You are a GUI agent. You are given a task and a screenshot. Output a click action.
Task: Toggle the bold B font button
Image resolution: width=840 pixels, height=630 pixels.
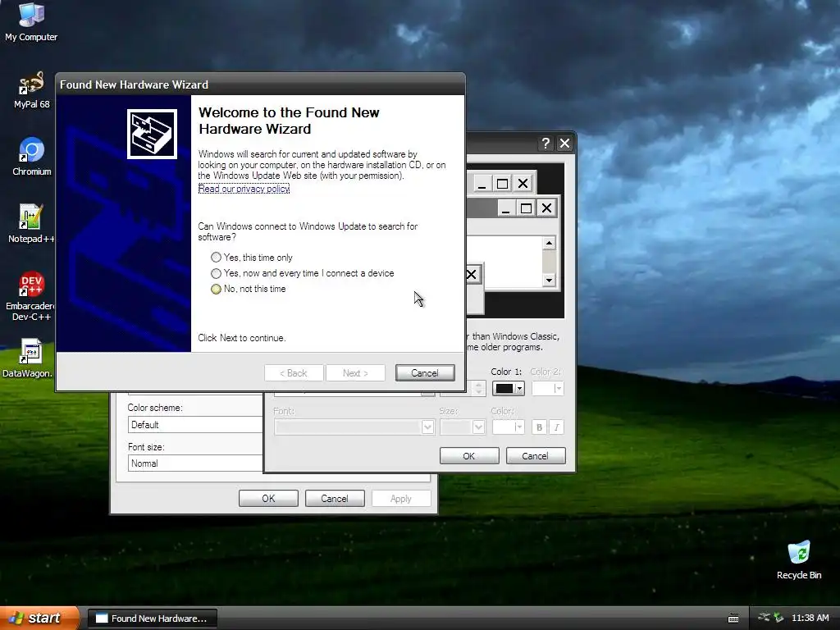click(539, 427)
